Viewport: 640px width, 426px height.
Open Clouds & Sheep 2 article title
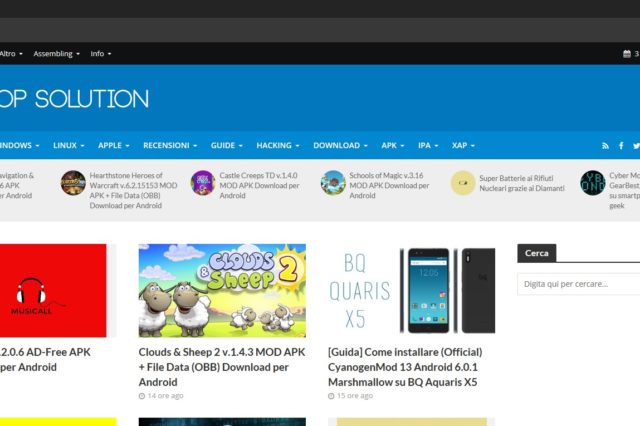point(222,367)
